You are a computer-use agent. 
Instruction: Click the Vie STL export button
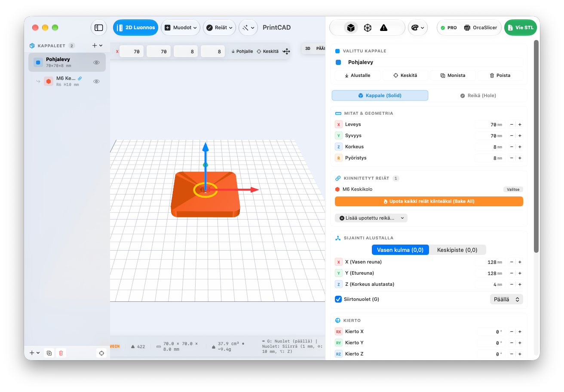(520, 28)
